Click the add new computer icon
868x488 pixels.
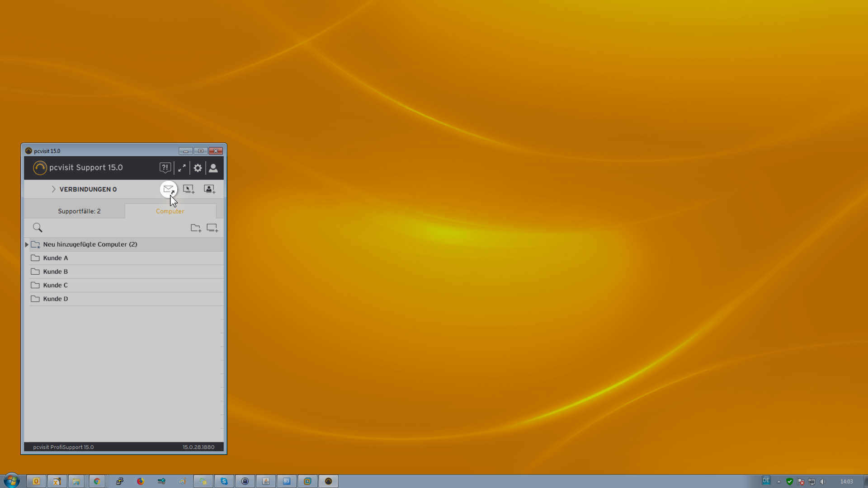(212, 228)
